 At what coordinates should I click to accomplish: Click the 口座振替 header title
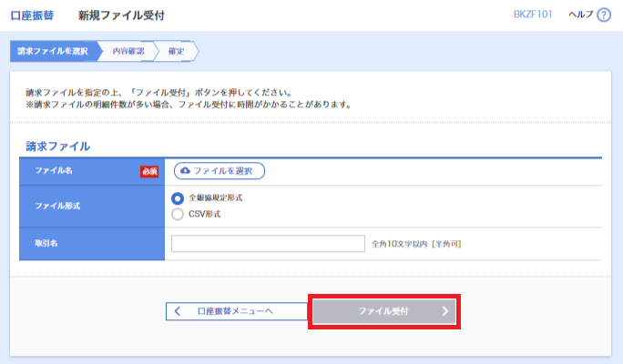pos(32,15)
